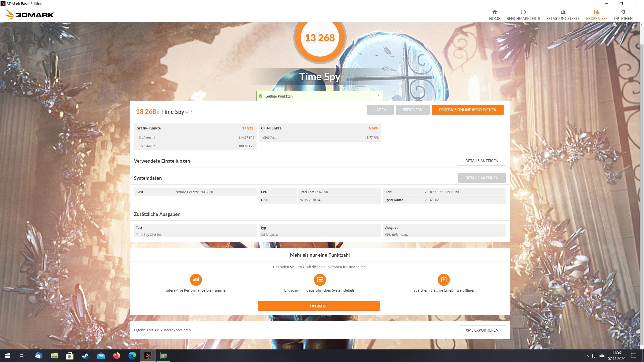Click the network tray icon
The height and width of the screenshot is (362, 644).
[x=594, y=356]
